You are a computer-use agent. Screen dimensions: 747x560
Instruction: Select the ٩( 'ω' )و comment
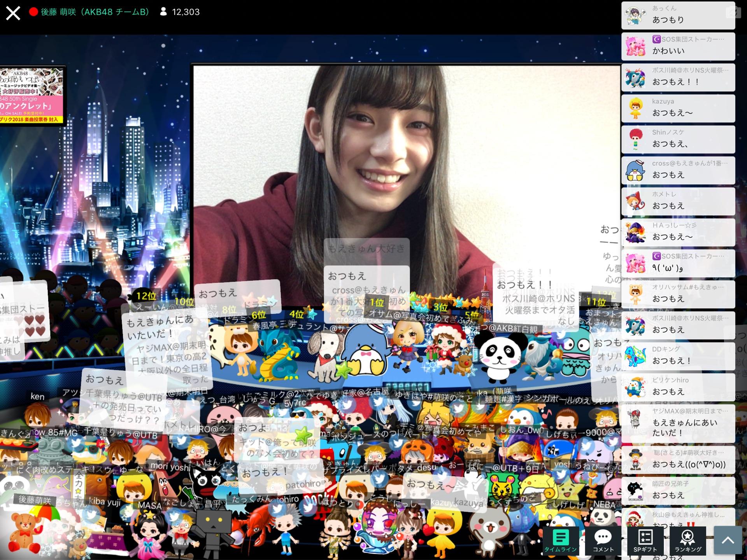click(678, 263)
